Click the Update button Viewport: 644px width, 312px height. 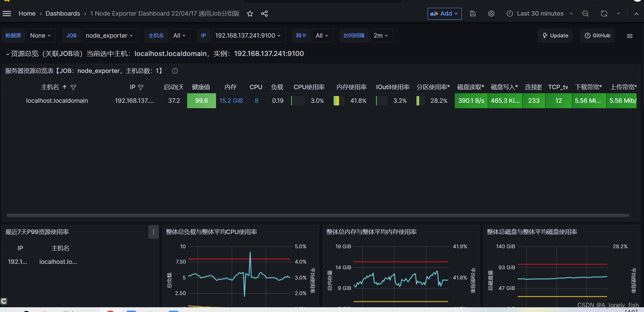(x=555, y=35)
